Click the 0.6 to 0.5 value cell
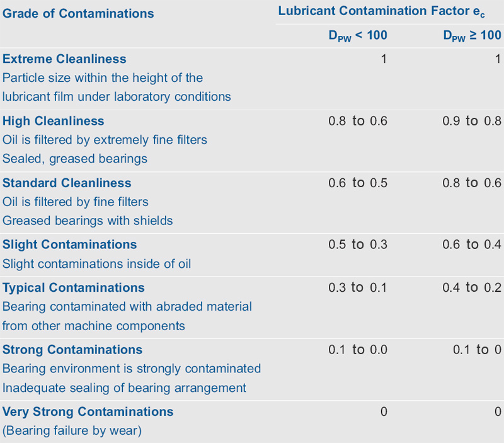Screen dimensions: 504x443 tap(358, 183)
